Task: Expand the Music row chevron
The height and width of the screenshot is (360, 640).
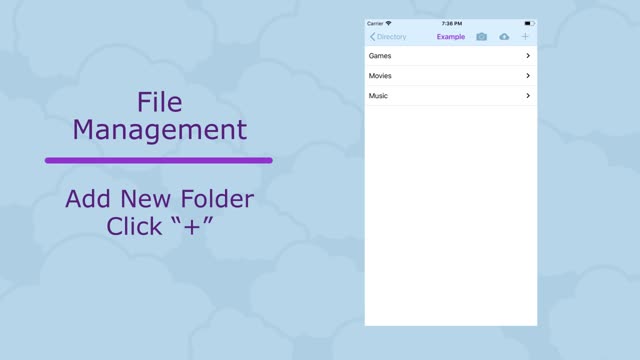Action: (x=528, y=96)
